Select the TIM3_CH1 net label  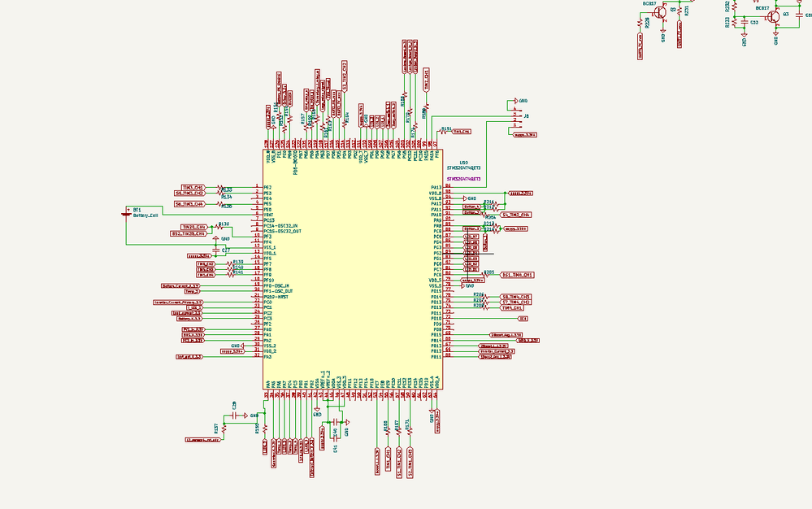(193, 188)
